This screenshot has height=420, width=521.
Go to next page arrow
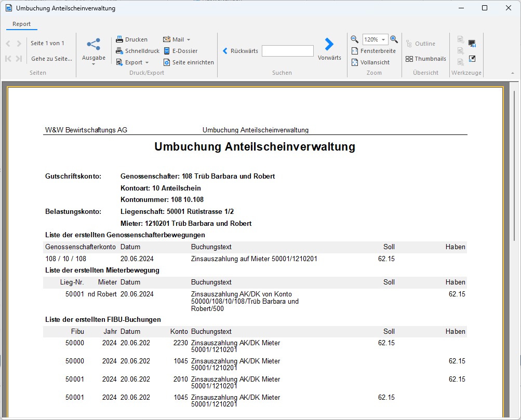(x=19, y=44)
